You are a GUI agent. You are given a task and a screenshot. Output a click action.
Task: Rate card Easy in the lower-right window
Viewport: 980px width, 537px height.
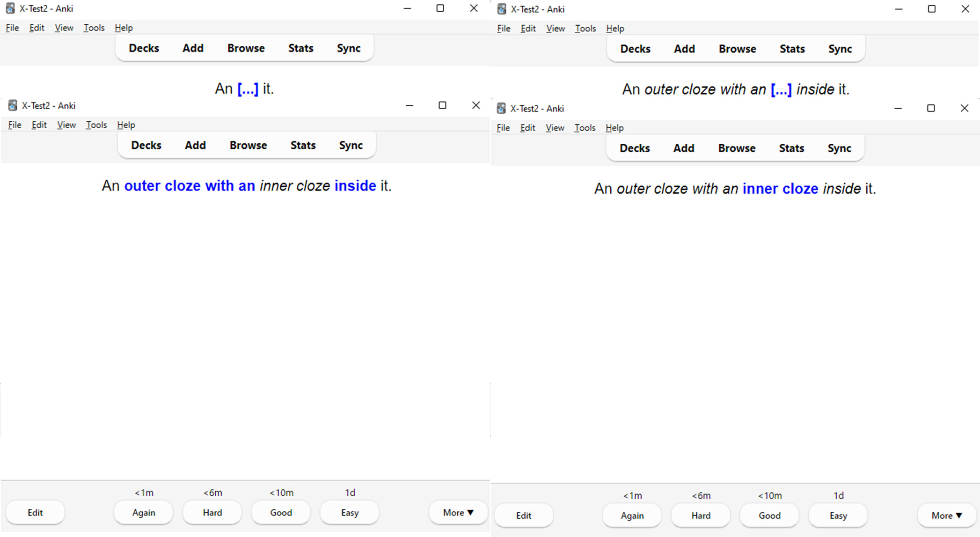point(838,515)
